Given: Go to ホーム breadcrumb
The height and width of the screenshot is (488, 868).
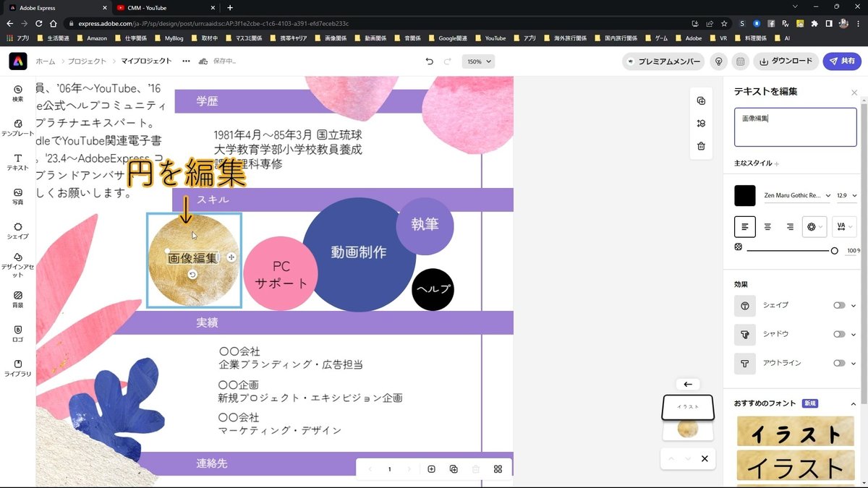Looking at the screenshot, I should click(x=46, y=61).
